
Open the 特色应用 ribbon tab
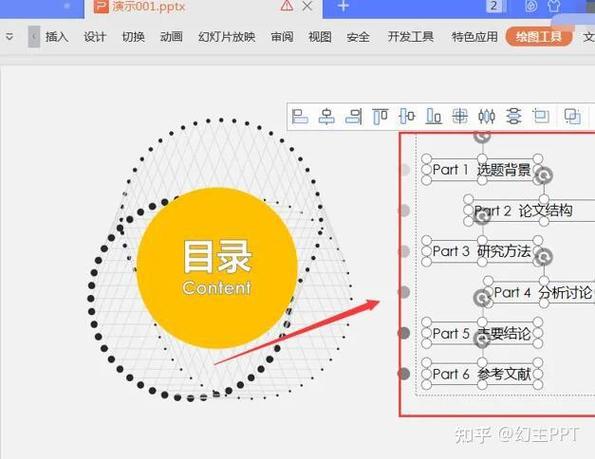point(475,37)
